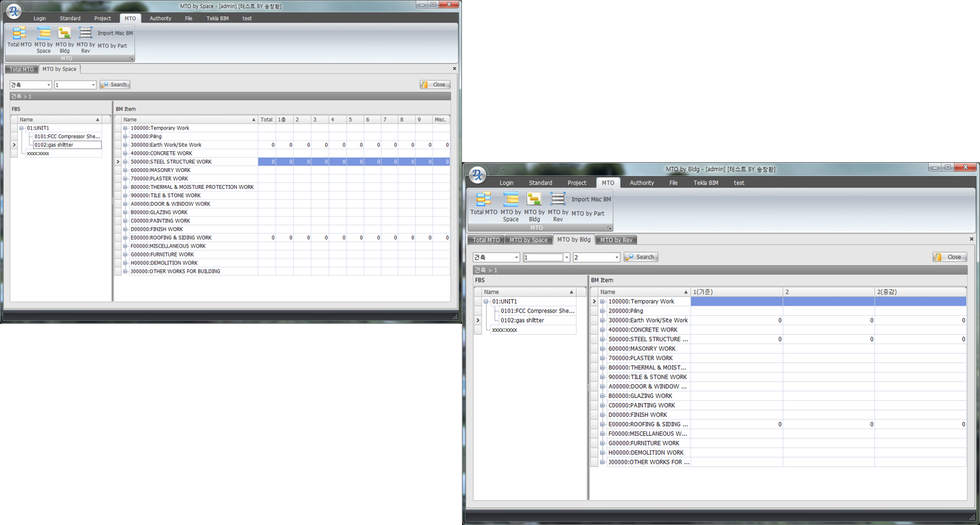The width and height of the screenshot is (980, 525).
Task: Click Import Misc BM in left window ribbon
Action: tap(115, 33)
